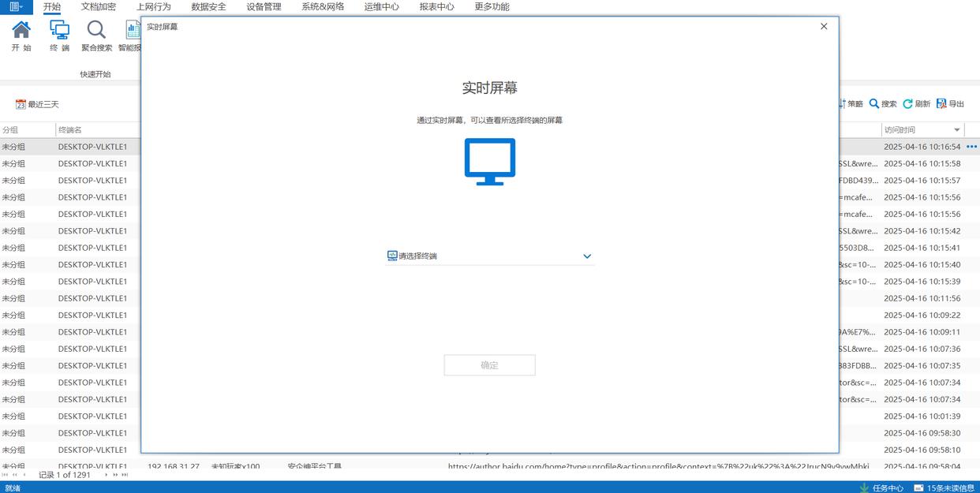Select row with time 2025-04-16 10:15:57
This screenshot has width=980, height=493.
[x=922, y=181]
